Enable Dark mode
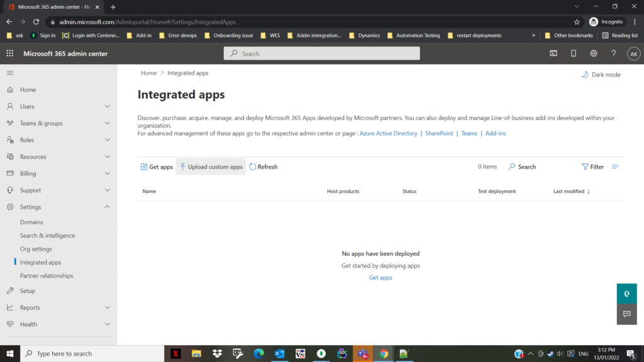This screenshot has width=644, height=362. pos(601,75)
